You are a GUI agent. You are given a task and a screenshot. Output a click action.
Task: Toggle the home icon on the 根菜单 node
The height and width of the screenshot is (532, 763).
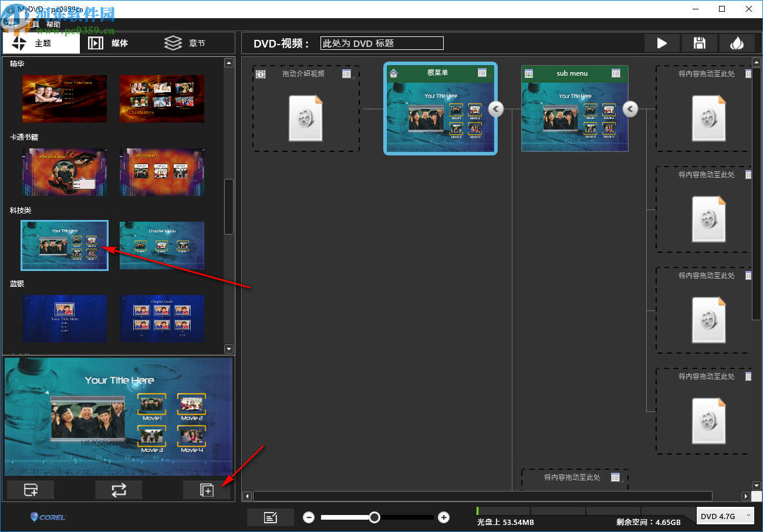click(x=394, y=73)
